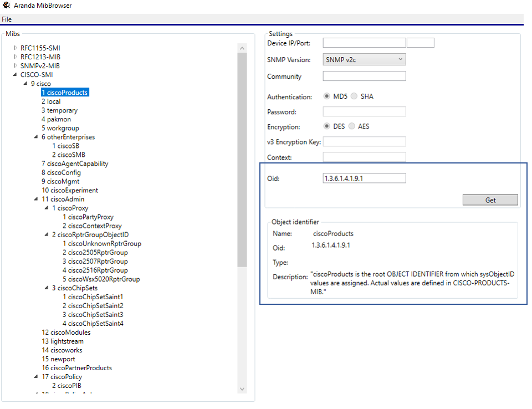
Task: Click the Get button
Action: [490, 200]
